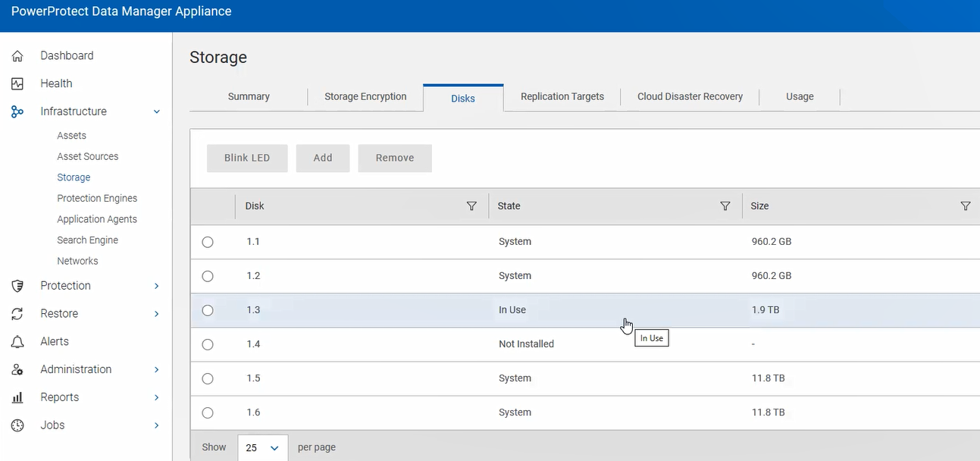Click the Restore arrows icon
Image resolution: width=980 pixels, height=461 pixels.
(x=17, y=313)
